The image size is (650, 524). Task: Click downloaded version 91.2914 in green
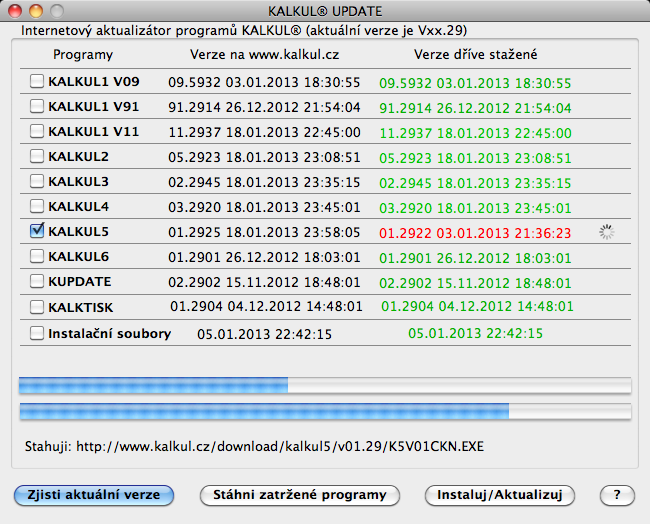pos(475,108)
